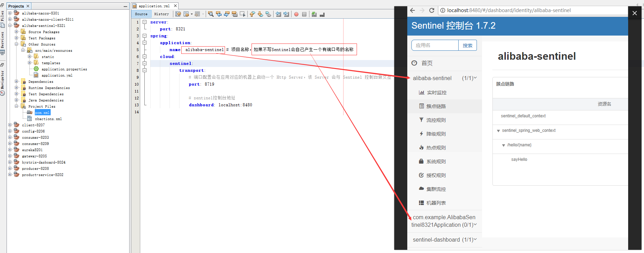Viewport: 644px width, 253px height.
Task: Toggle Bookmark icon in editor toolbar
Action: point(268,14)
